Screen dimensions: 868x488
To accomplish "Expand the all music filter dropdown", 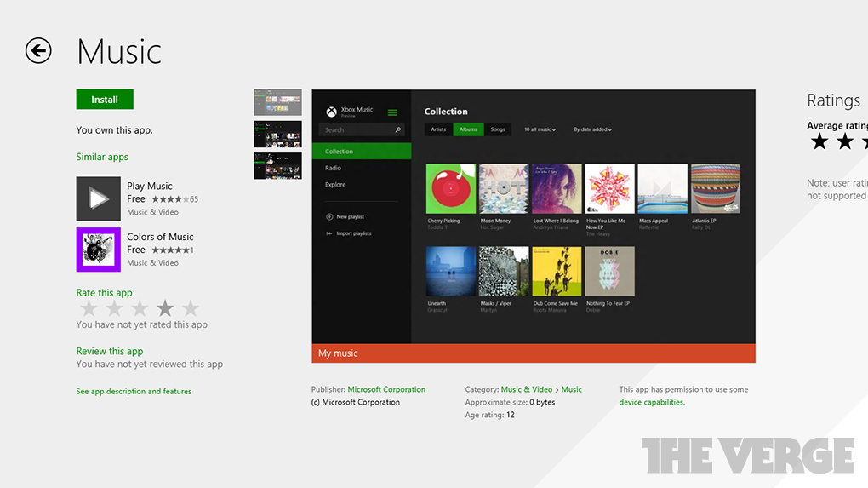I will pos(540,129).
